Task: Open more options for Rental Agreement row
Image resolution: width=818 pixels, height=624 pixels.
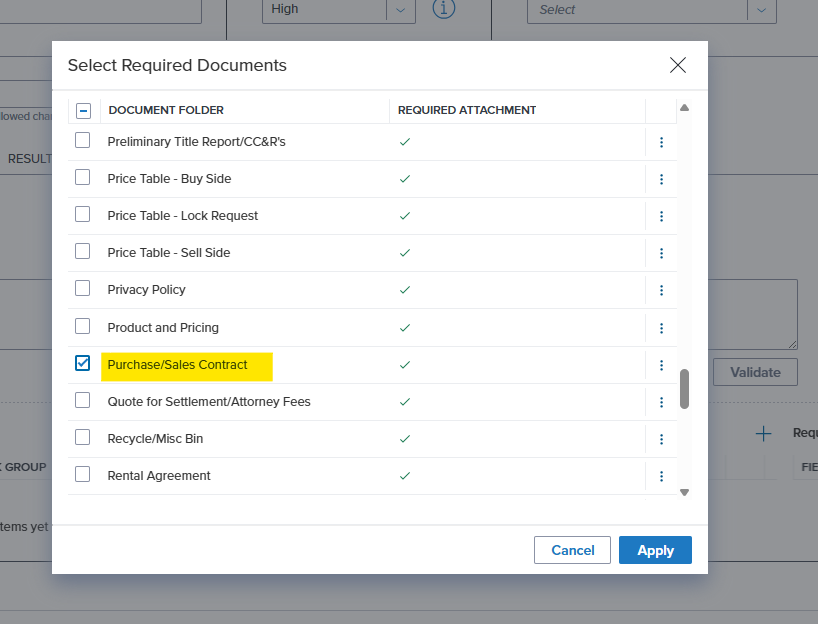Action: pos(661,476)
